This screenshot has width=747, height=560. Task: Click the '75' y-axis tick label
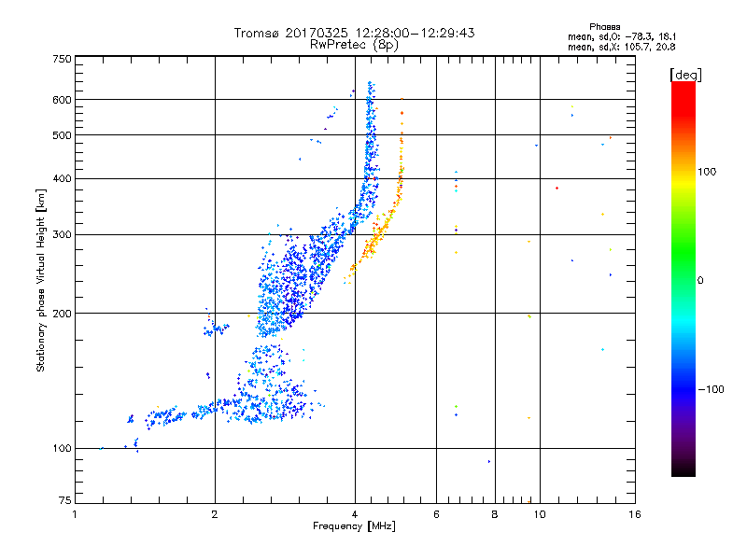coord(65,500)
